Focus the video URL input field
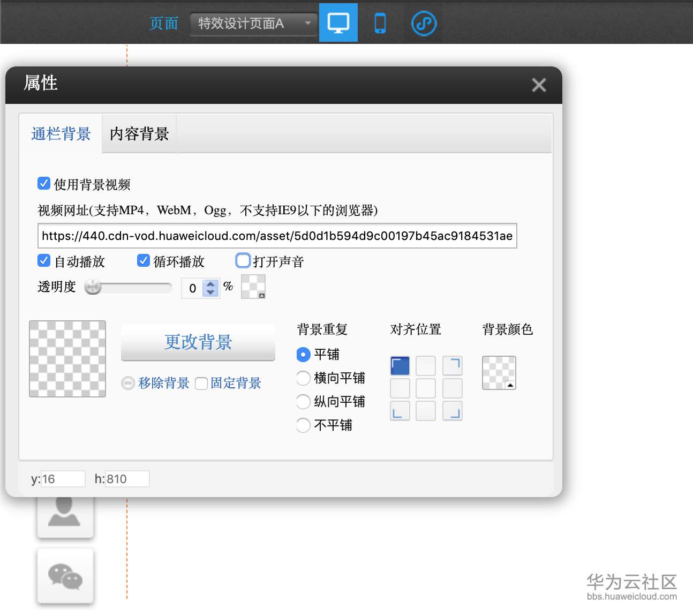 277,236
